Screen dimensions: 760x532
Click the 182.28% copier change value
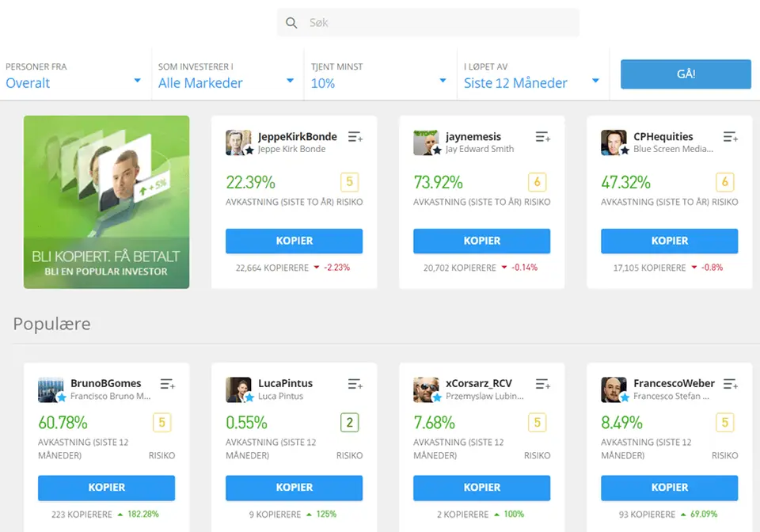coord(143,514)
